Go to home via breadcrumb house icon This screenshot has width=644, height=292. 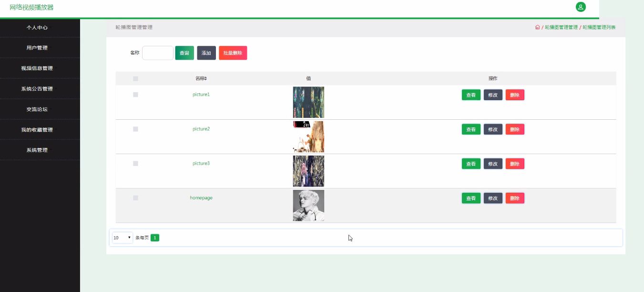[537, 28]
